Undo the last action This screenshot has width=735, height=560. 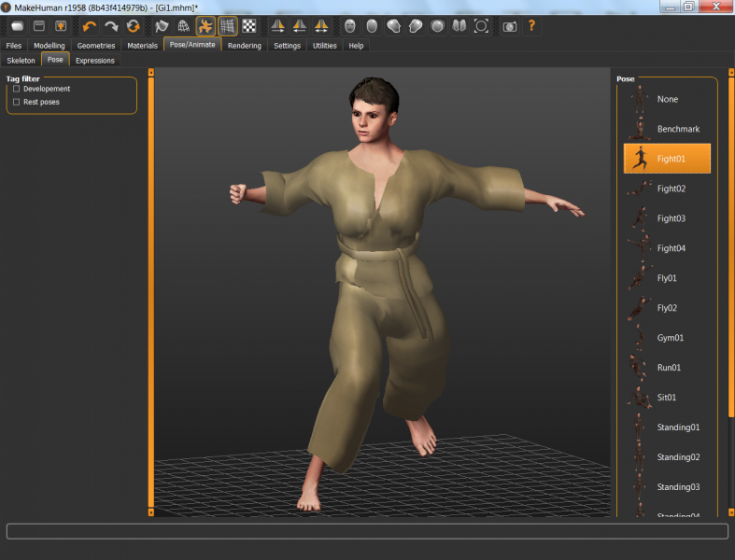point(89,26)
